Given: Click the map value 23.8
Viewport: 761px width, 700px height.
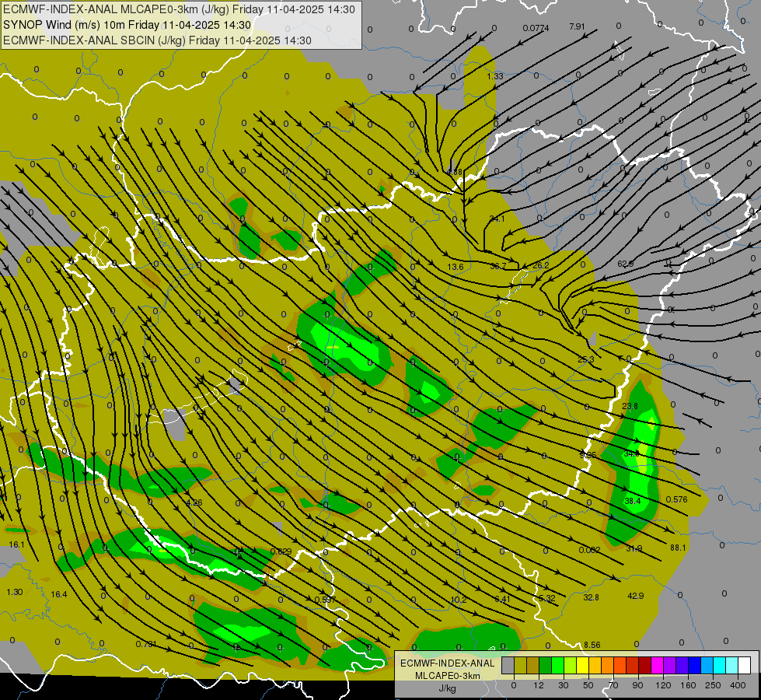Looking at the screenshot, I should [x=630, y=406].
